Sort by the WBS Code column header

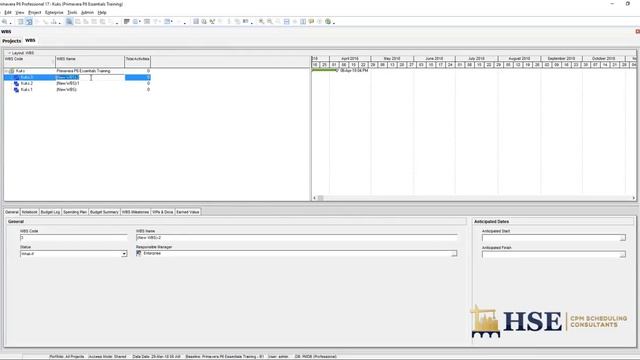tap(29, 62)
